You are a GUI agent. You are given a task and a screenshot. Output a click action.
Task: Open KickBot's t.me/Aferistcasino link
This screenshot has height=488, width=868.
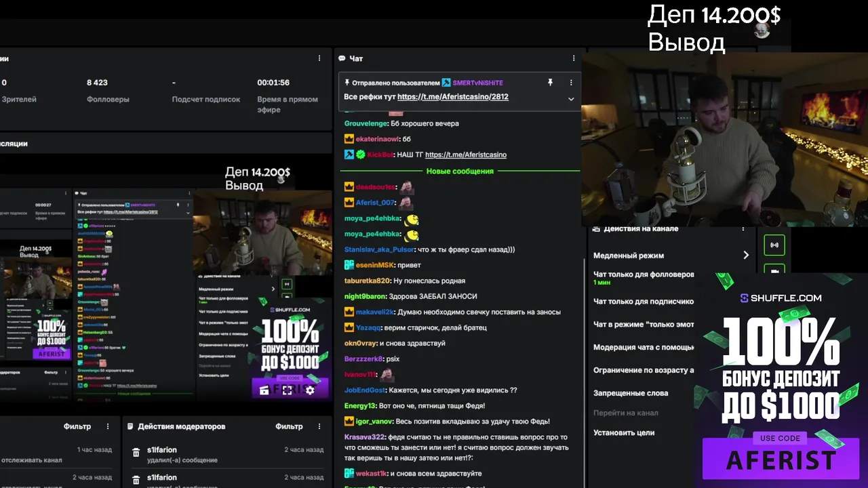pos(466,155)
